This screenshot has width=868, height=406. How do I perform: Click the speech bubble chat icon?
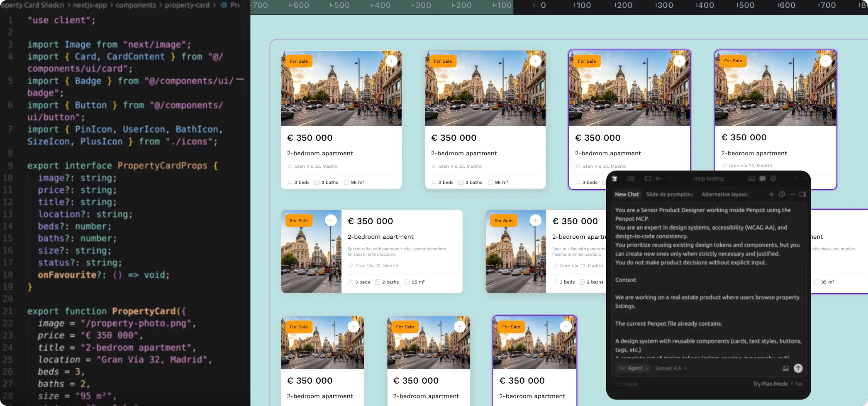[x=762, y=179]
